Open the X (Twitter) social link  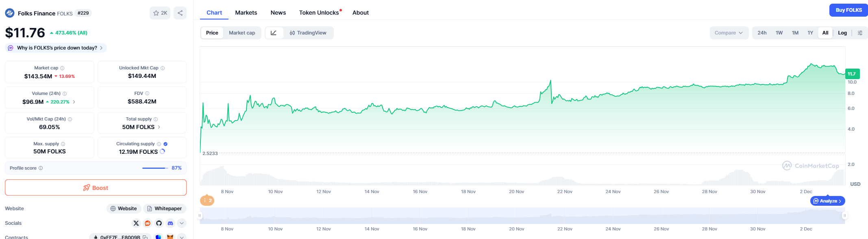(136, 223)
